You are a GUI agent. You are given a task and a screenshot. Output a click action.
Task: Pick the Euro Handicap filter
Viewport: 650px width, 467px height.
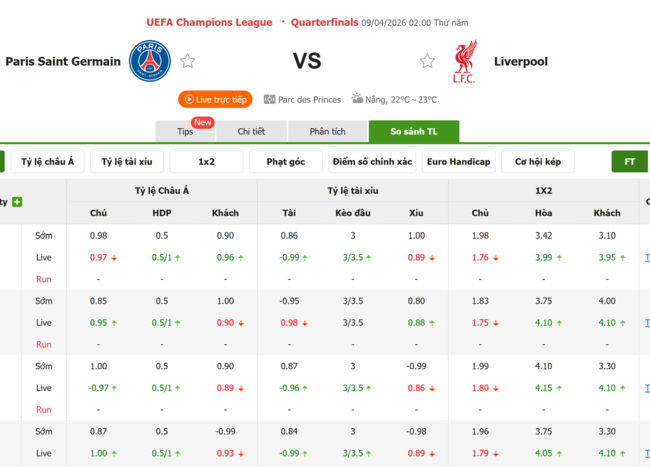coord(458,162)
